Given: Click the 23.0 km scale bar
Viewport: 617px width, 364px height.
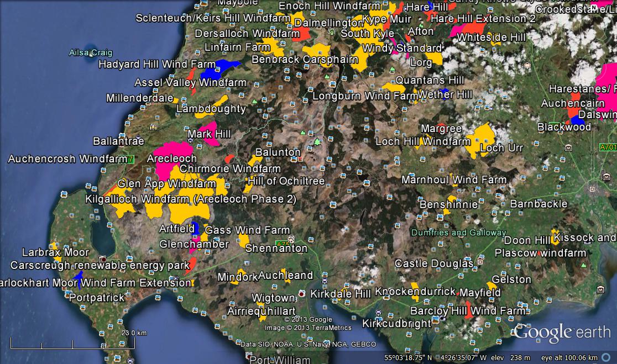Looking at the screenshot, I should 72,346.
